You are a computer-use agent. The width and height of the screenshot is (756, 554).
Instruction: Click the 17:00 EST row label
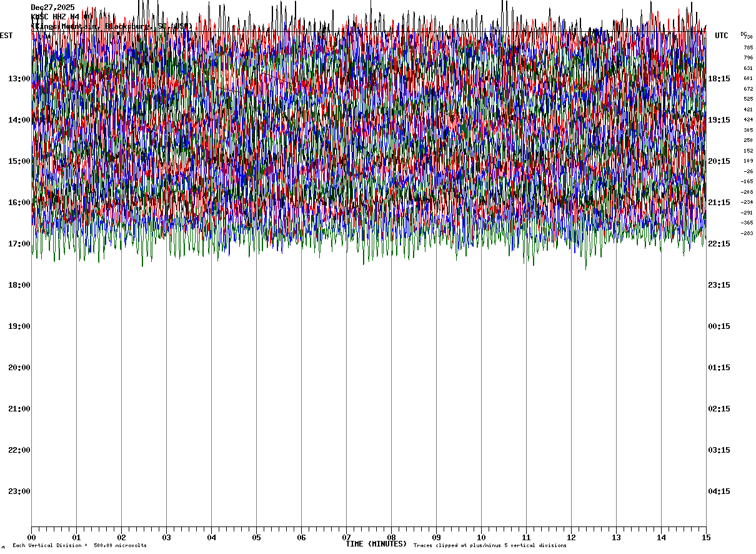pyautogui.click(x=19, y=244)
